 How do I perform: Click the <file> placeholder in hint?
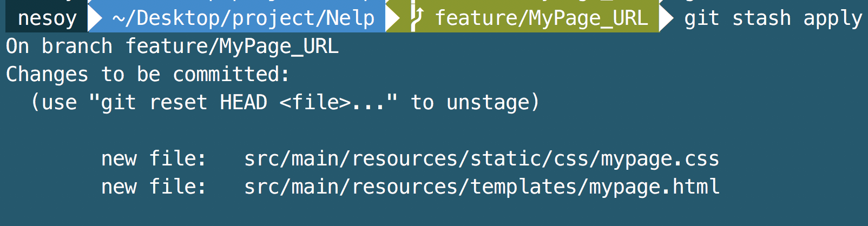click(x=315, y=102)
